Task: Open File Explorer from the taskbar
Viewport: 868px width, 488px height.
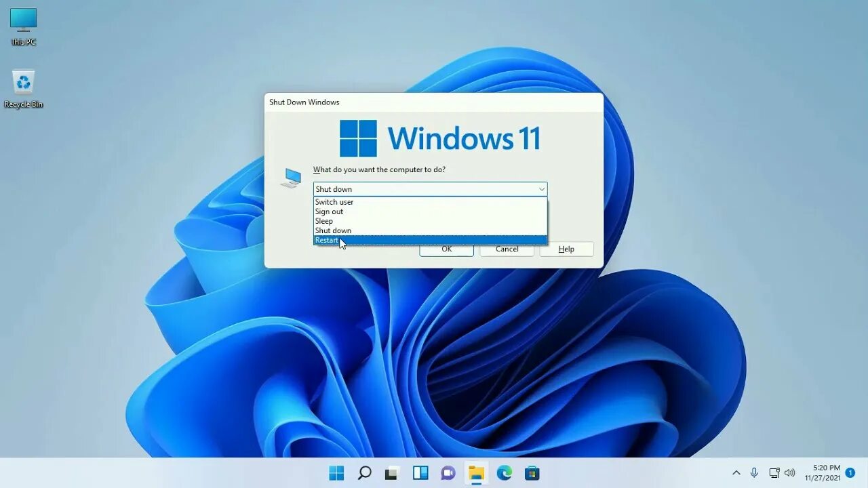Action: [476, 473]
